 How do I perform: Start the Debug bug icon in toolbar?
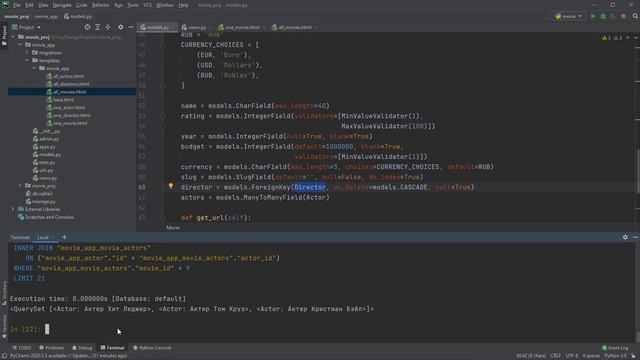point(603,16)
